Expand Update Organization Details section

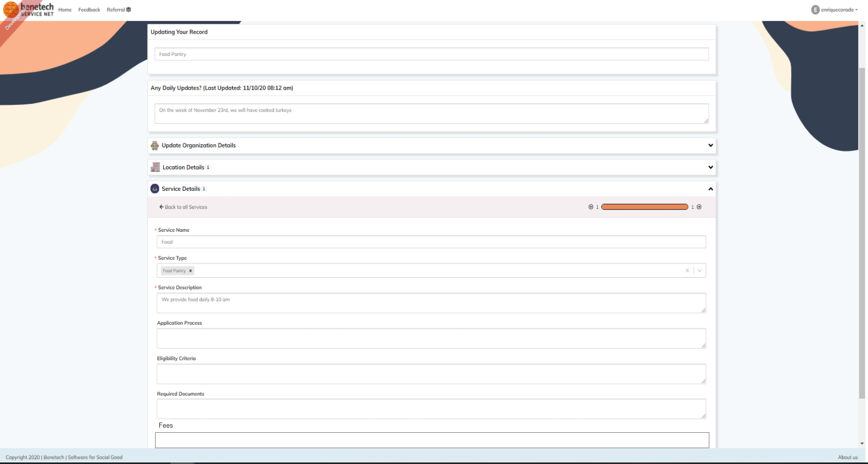coord(431,145)
